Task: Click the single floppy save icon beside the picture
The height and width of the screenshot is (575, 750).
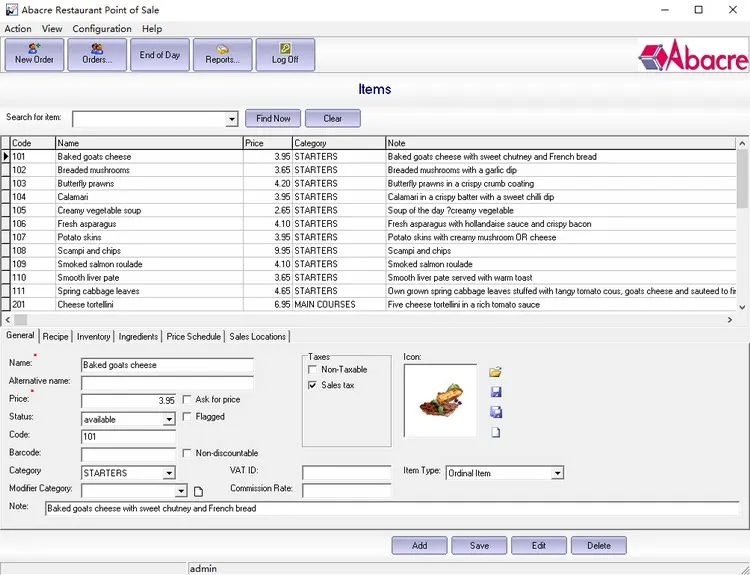Action: click(x=496, y=392)
